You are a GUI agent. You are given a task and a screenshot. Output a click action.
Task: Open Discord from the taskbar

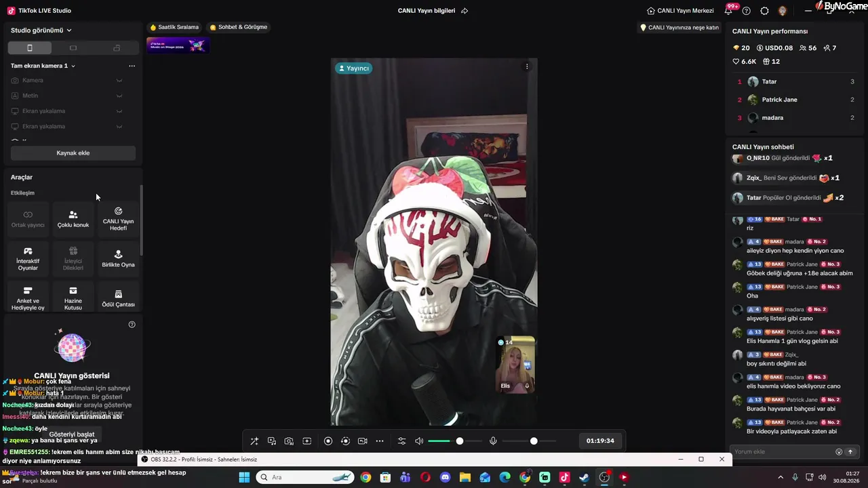[x=445, y=477]
